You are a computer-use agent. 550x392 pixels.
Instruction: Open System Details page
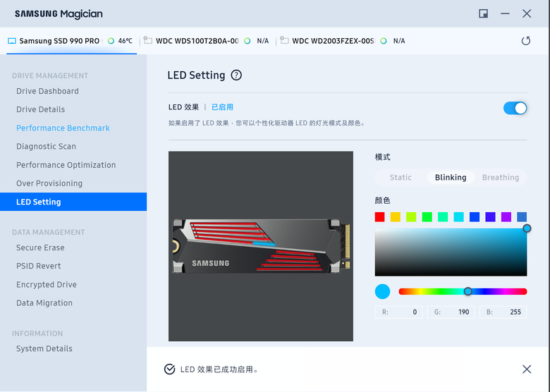coord(44,348)
